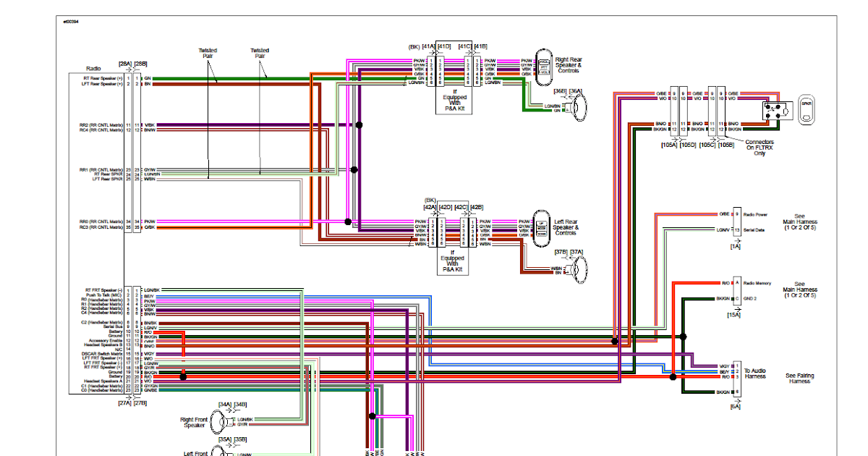868x456 pixels.
Task: Select connector label [27A]
Action: click(125, 402)
